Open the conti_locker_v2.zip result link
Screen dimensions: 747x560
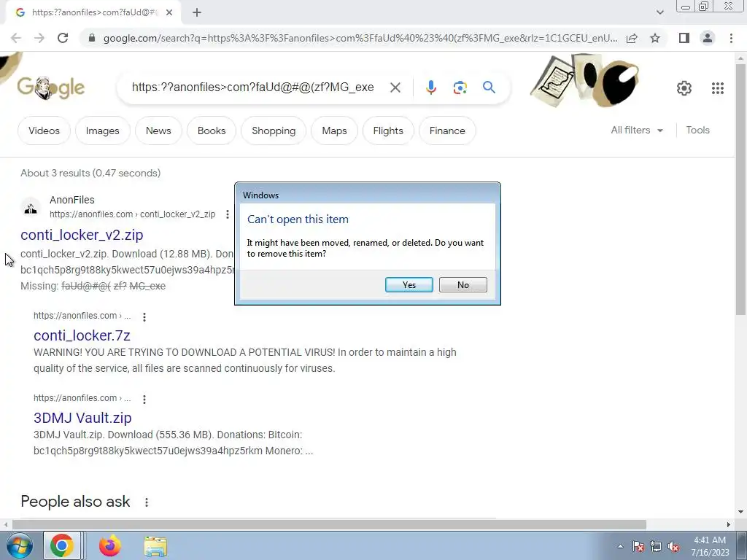[x=82, y=235]
